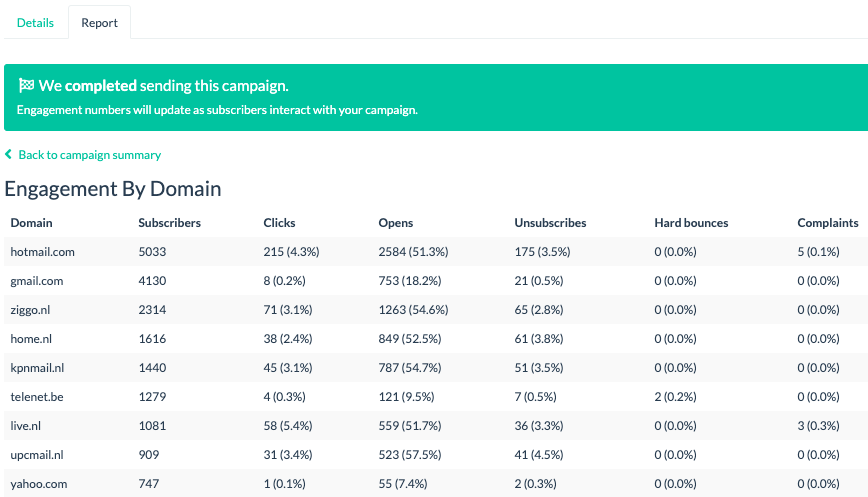Click subscribers value 1081
868x497 pixels.
point(152,426)
